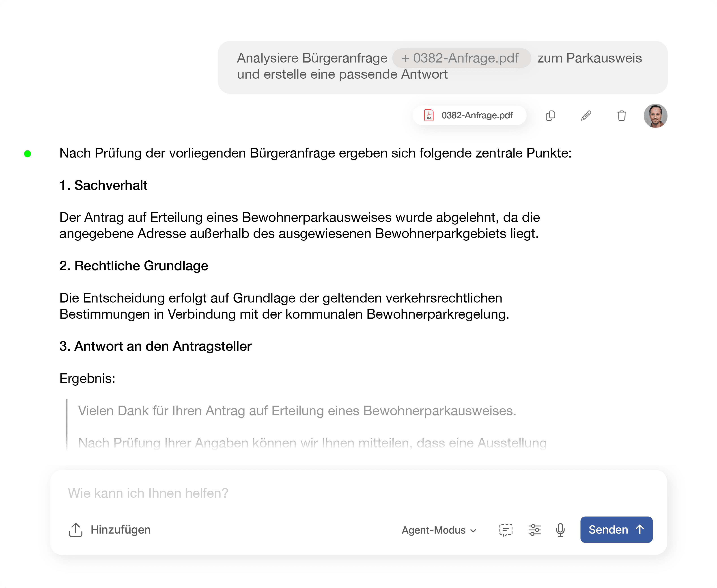Delete the message with trash icon

[x=622, y=115]
